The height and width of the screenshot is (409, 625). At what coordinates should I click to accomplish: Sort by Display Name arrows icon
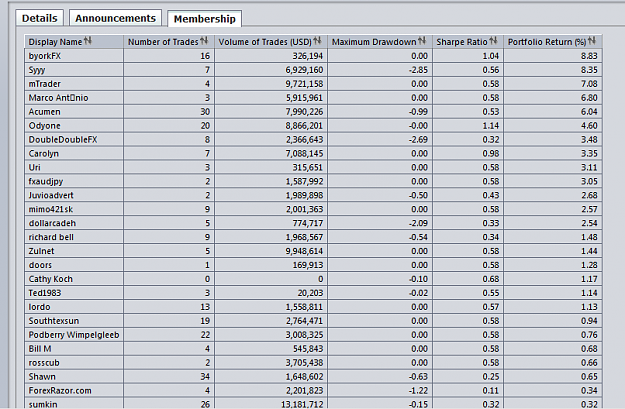(88, 41)
